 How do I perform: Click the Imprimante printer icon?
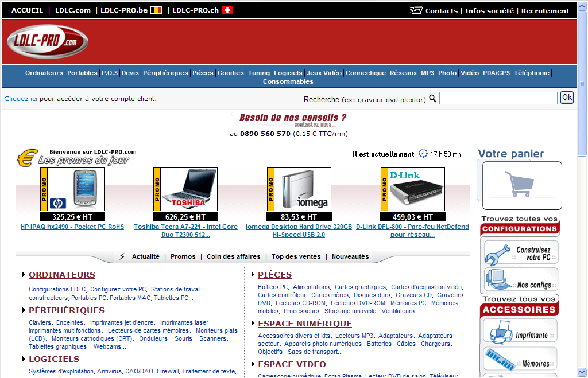501,332
